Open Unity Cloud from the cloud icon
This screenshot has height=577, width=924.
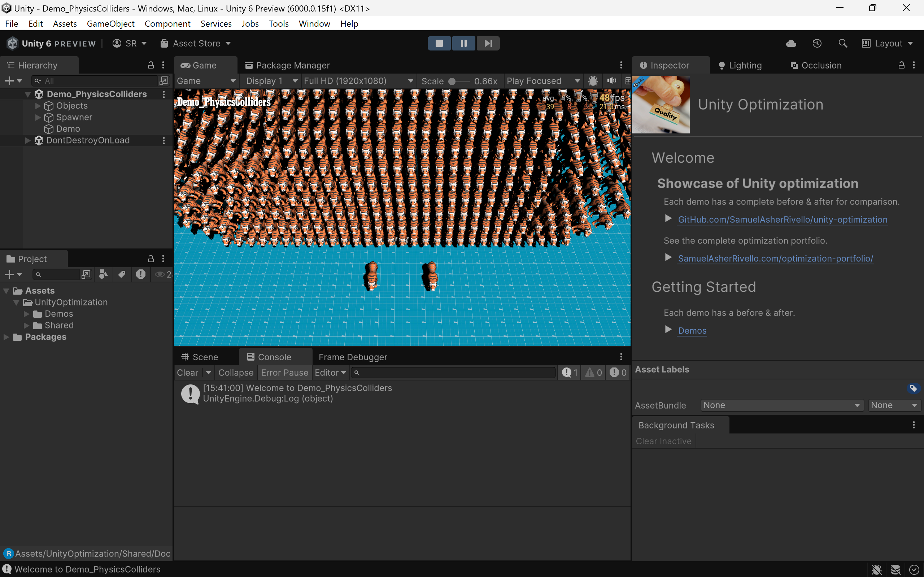tap(791, 44)
